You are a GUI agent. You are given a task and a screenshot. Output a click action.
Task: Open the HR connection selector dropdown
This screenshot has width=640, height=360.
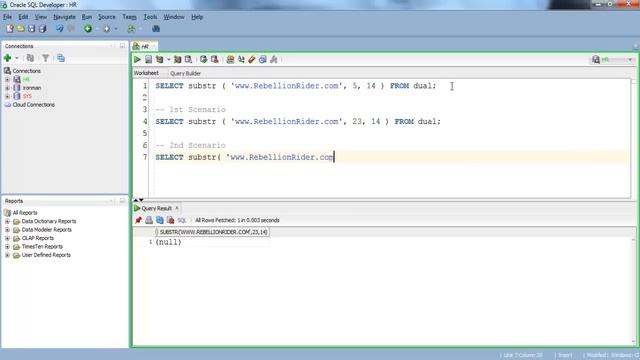(x=630, y=60)
